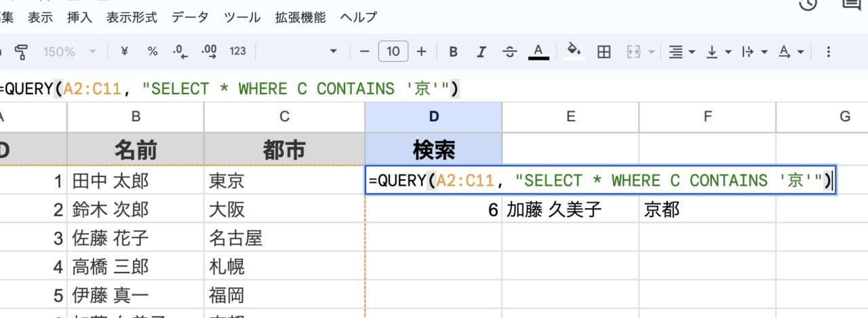Screen dimensions: 868x318
Task: Apply percent format with the % button
Action: click(153, 52)
